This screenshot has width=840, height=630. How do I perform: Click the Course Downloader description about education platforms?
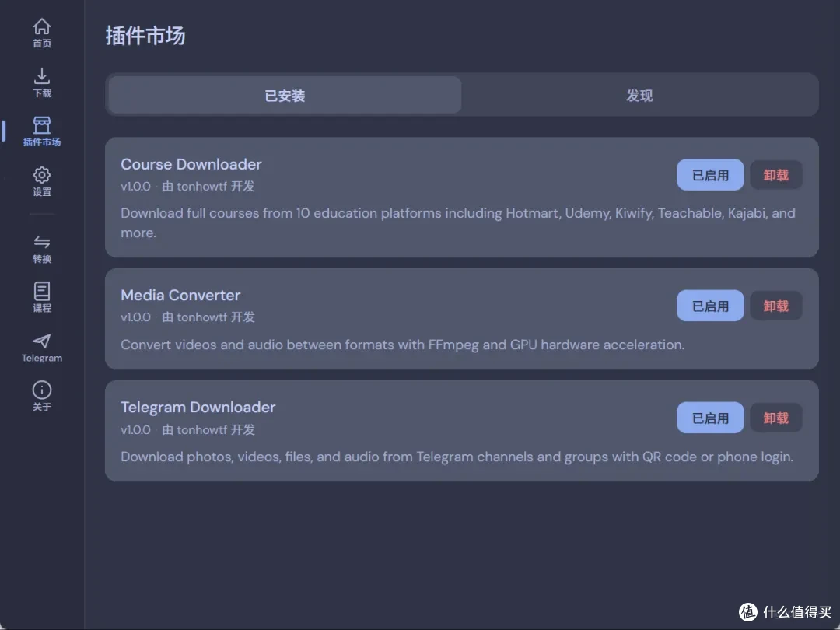click(x=457, y=223)
